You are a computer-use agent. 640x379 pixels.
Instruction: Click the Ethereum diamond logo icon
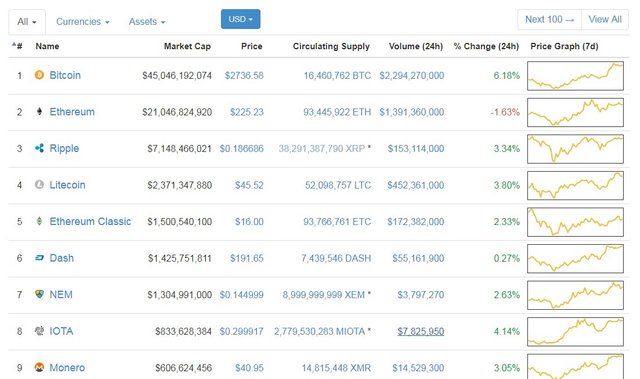point(39,111)
